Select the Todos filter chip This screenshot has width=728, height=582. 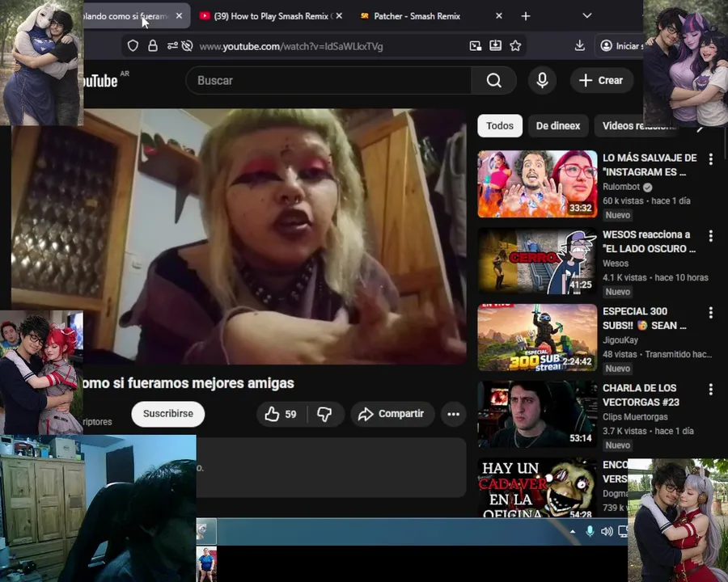click(x=500, y=126)
